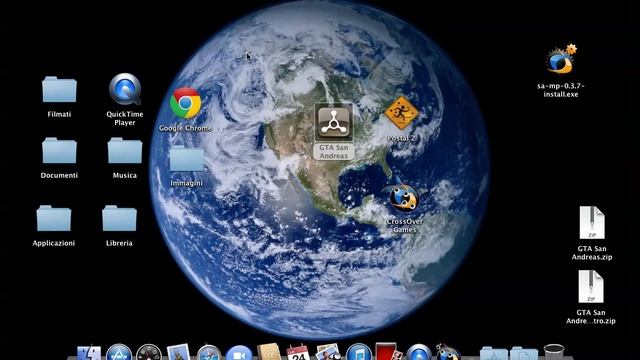Select the Immagini folder

(187, 158)
